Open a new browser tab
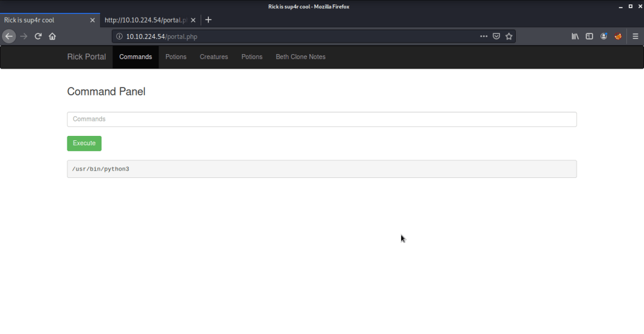 point(209,19)
